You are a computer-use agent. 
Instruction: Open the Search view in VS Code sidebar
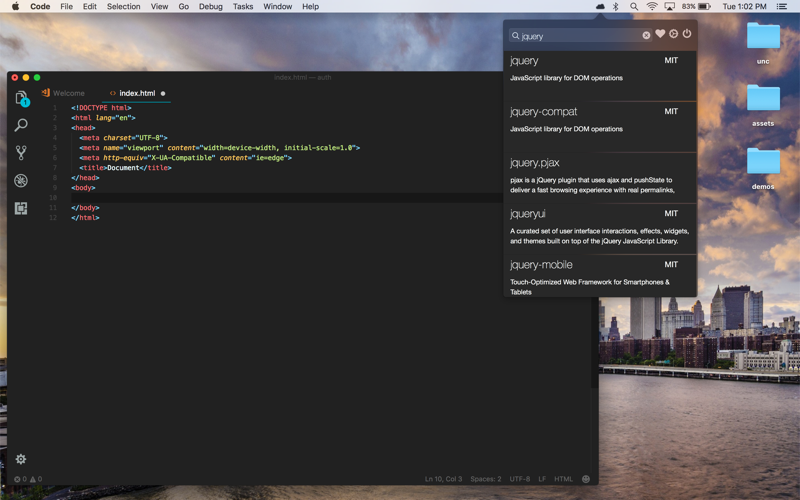[x=21, y=126]
